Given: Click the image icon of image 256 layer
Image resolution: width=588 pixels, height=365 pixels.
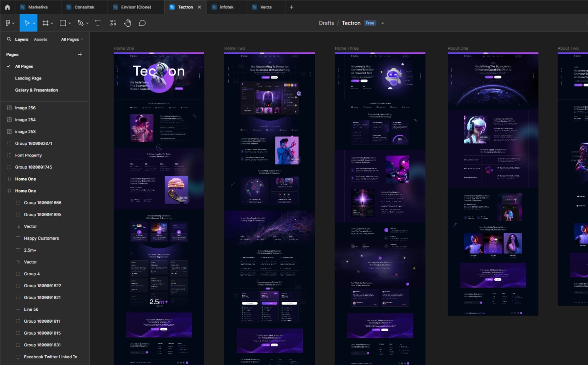Looking at the screenshot, I should coord(9,108).
